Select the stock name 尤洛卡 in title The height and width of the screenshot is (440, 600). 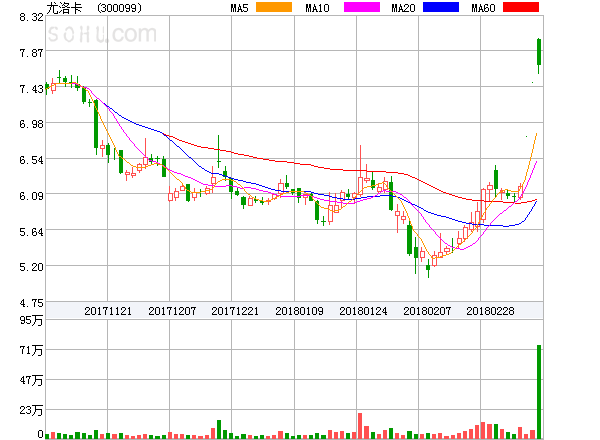click(x=64, y=8)
